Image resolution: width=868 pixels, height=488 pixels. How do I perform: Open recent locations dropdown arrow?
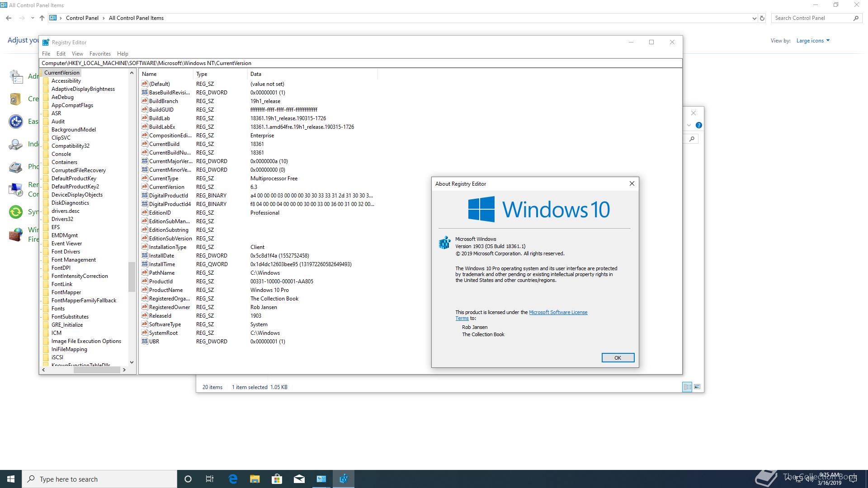(33, 18)
